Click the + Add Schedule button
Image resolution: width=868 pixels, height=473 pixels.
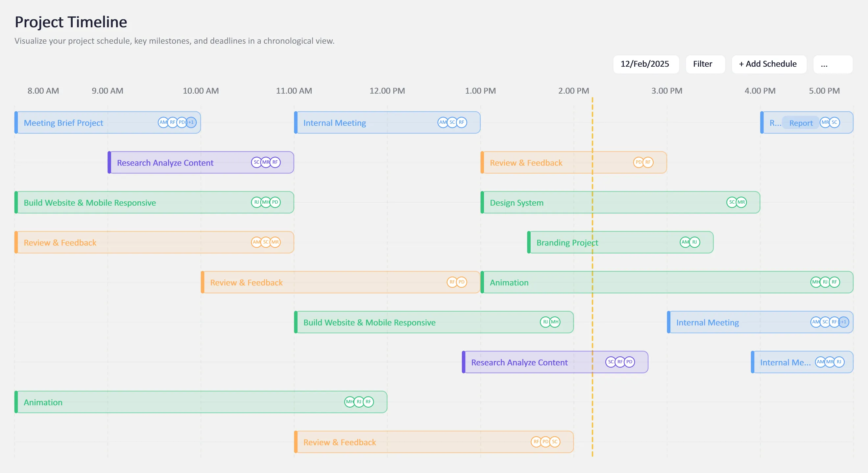pyautogui.click(x=769, y=64)
